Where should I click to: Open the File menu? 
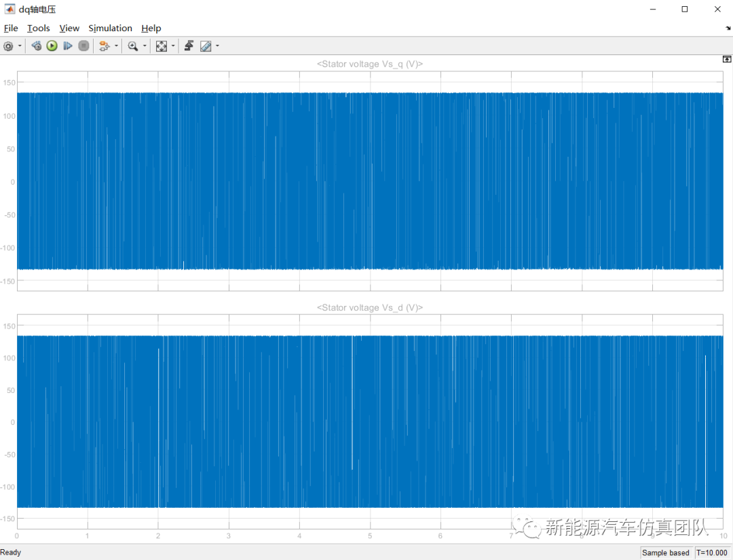click(11, 28)
